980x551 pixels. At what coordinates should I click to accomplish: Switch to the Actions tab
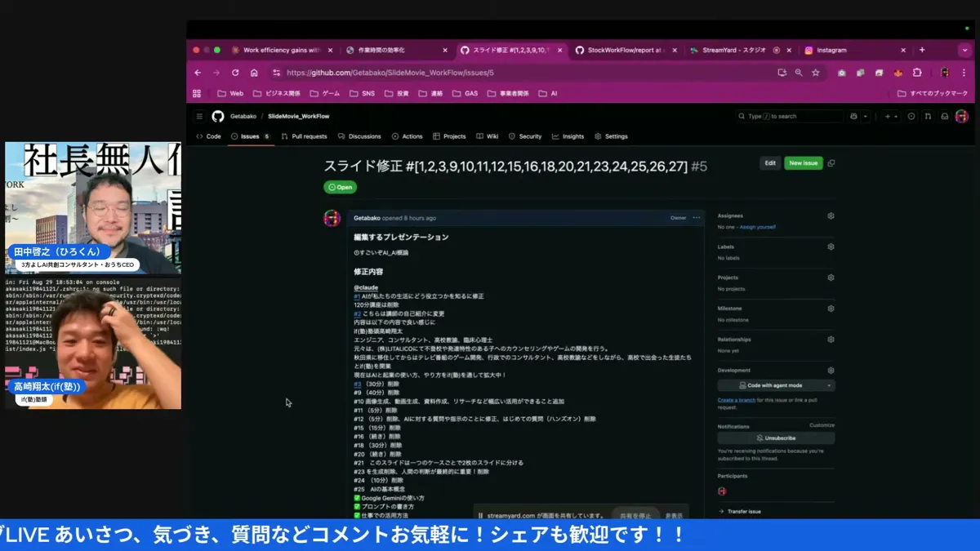tap(407, 136)
